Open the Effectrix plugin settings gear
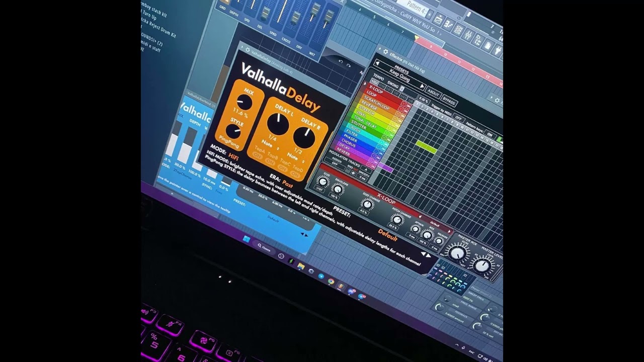The width and height of the screenshot is (644, 362). 385,52
